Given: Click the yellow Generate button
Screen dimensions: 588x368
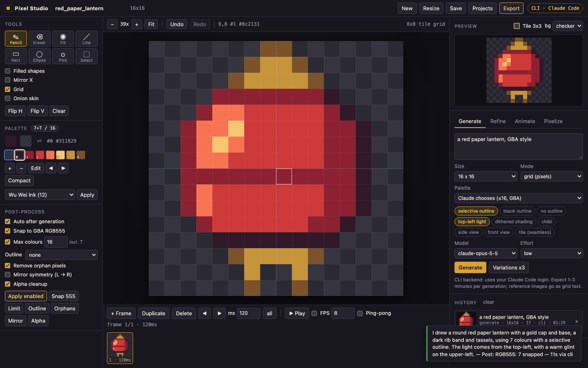Looking at the screenshot, I should pyautogui.click(x=470, y=267).
